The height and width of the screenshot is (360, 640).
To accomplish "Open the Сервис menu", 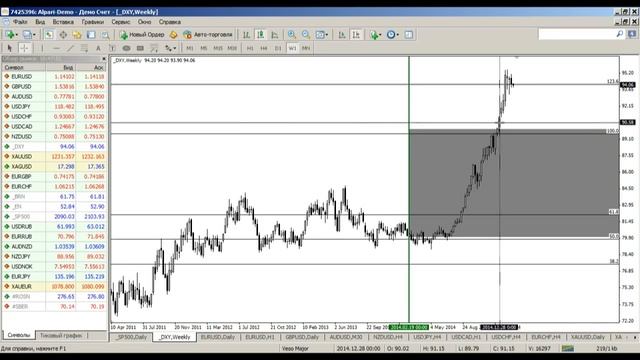I will tap(120, 22).
